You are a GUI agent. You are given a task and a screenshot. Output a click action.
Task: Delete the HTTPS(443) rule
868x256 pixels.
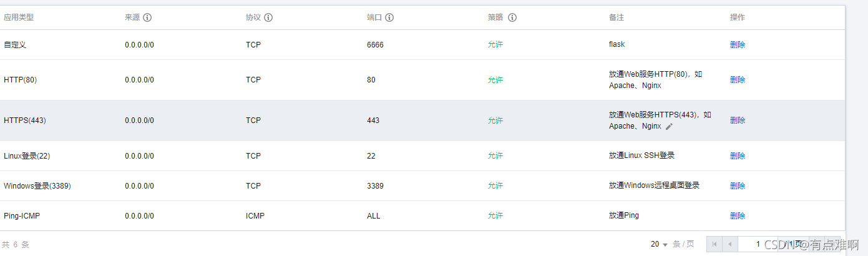click(x=737, y=121)
